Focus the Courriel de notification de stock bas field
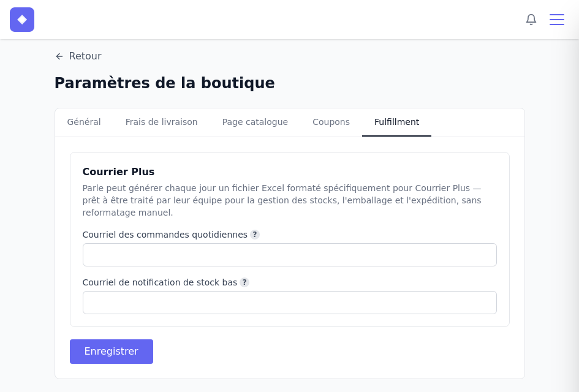579x392 pixels. [x=289, y=303]
